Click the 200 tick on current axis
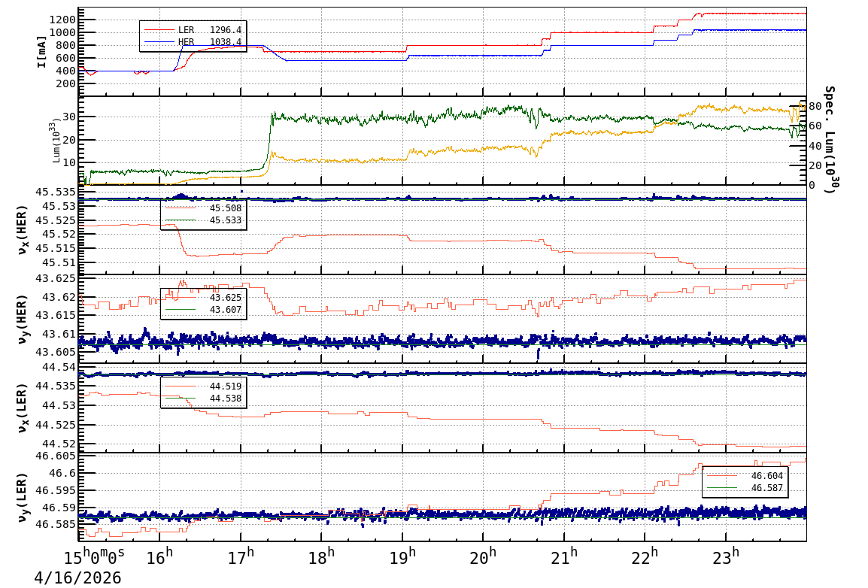 65,83
